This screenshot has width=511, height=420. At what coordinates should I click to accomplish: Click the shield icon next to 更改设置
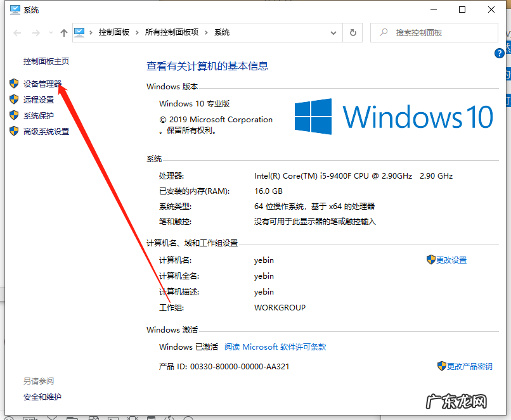pos(430,260)
